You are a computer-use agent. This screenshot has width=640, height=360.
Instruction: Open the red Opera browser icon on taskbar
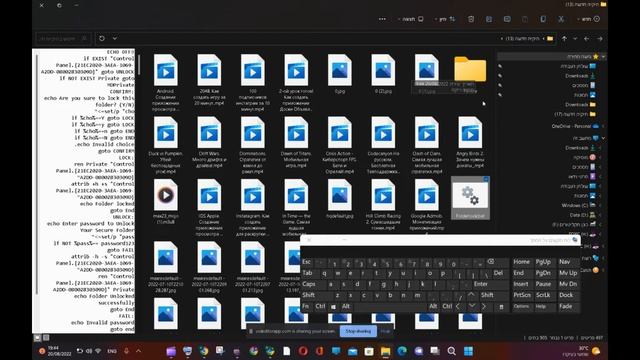pos(303,351)
